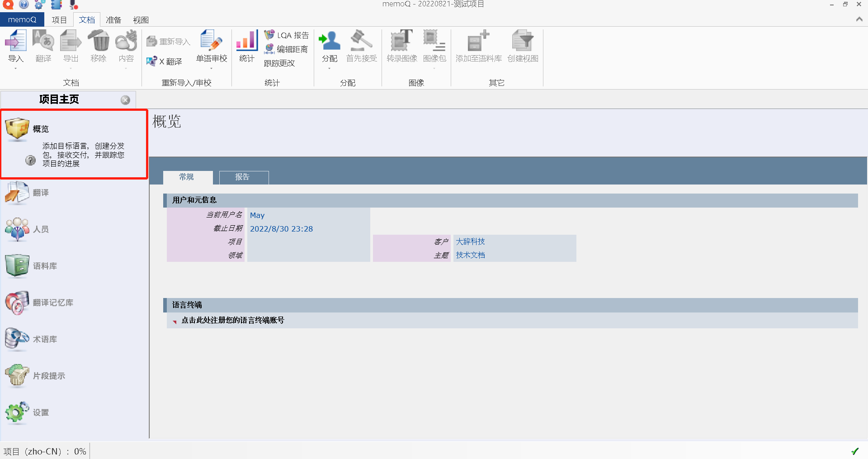Click the notebook icon in quick access bar
Viewport: 868px width, 459px height.
pos(57,4)
